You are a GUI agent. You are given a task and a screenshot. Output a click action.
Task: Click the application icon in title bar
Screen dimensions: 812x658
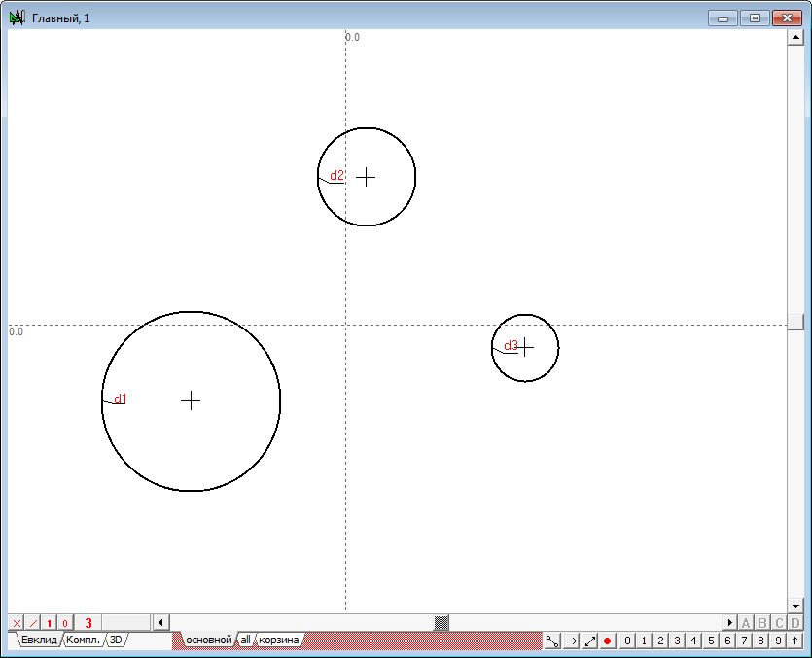pos(18,18)
